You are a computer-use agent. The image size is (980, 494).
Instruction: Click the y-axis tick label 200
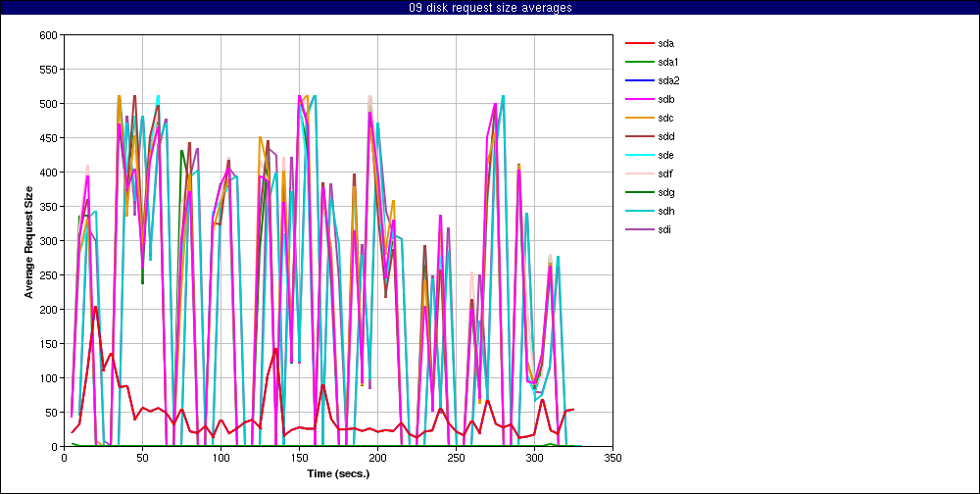coord(50,310)
